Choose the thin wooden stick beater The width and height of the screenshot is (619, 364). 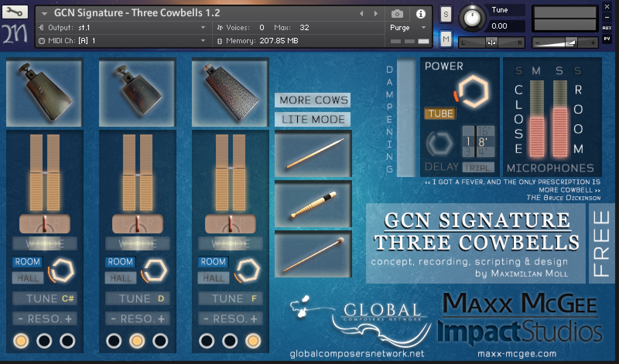tap(313, 154)
